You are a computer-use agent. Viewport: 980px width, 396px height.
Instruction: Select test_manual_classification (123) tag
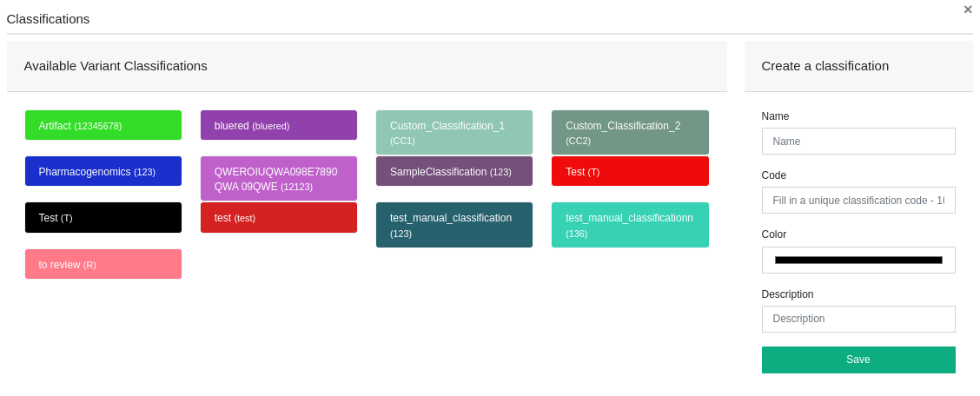point(454,224)
